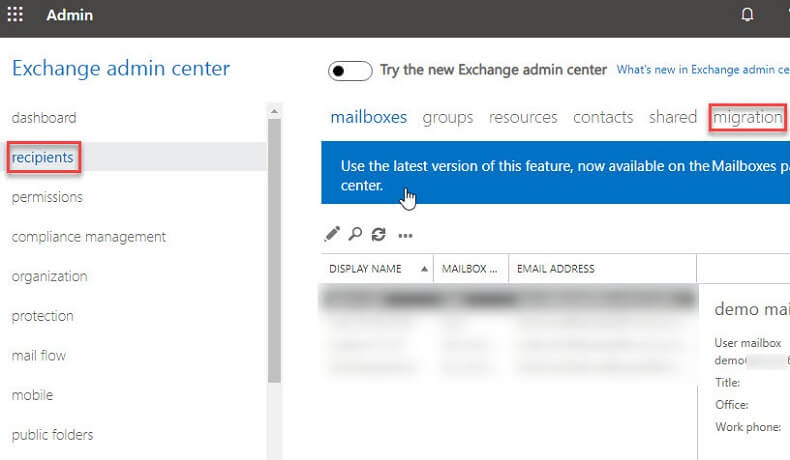Refresh the mailbox list

tap(378, 234)
